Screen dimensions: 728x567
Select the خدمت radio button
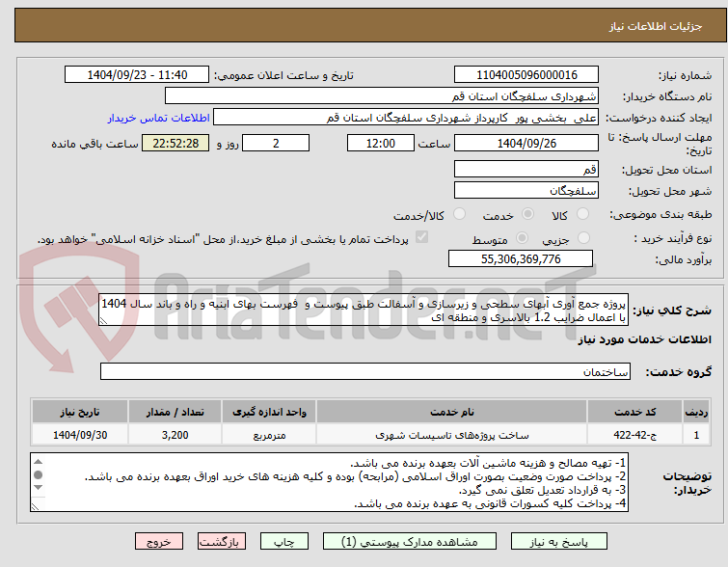(527, 214)
